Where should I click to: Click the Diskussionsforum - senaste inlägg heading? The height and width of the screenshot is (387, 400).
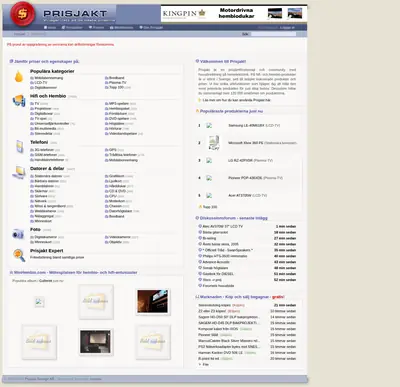click(234, 218)
